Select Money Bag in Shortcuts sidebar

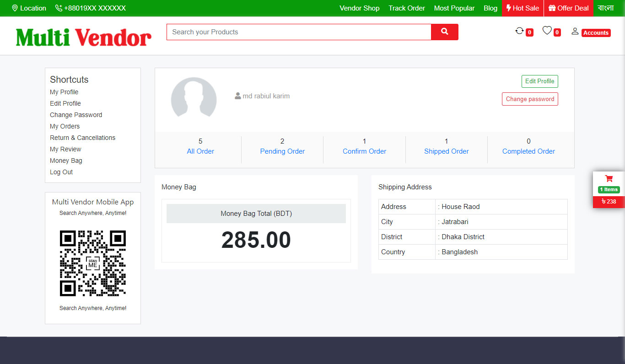pyautogui.click(x=66, y=161)
